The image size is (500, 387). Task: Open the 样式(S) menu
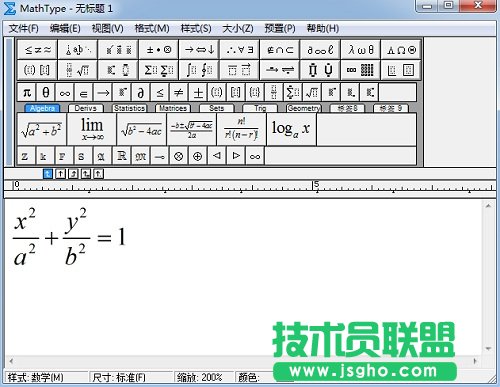(x=196, y=28)
